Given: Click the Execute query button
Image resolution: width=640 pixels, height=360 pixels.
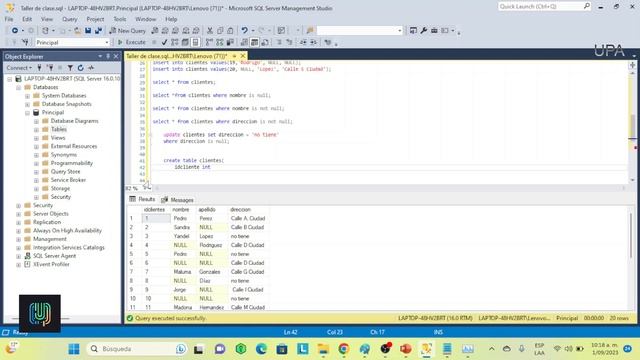Looking at the screenshot, I should [x=131, y=42].
